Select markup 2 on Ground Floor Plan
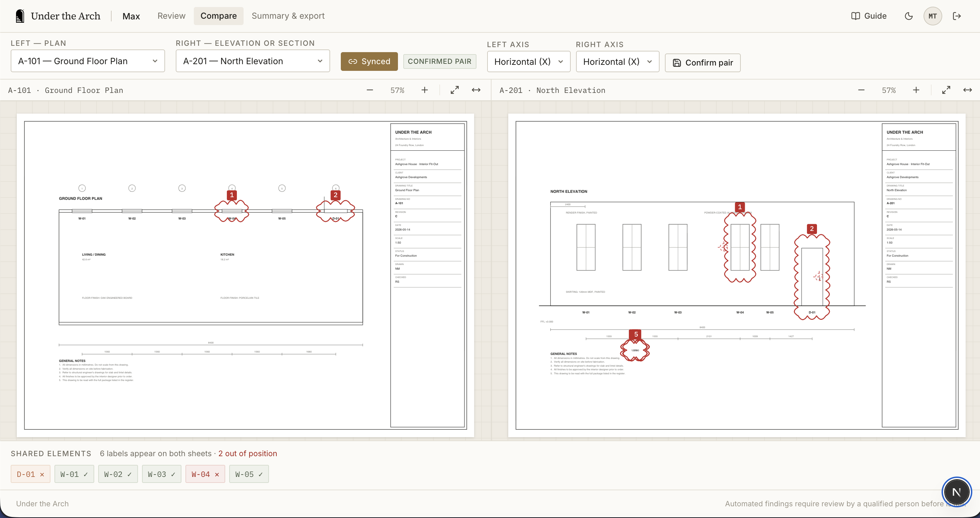The height and width of the screenshot is (518, 980). click(335, 195)
